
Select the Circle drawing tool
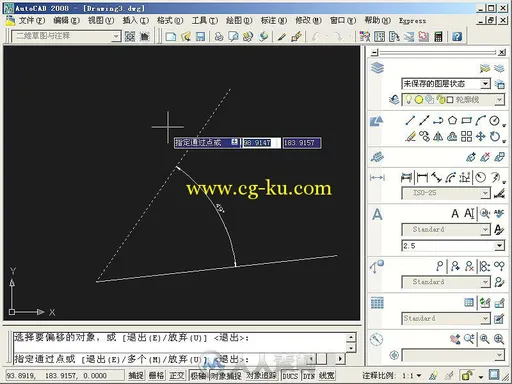coord(494,120)
